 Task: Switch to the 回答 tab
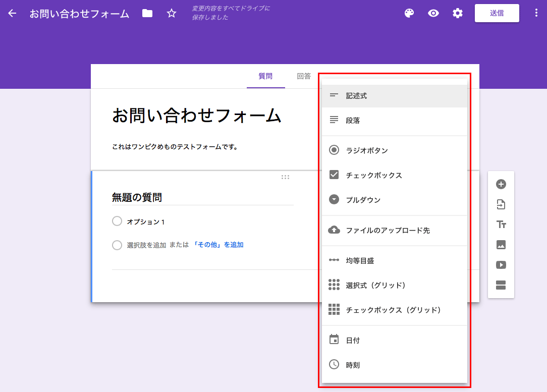coord(303,76)
